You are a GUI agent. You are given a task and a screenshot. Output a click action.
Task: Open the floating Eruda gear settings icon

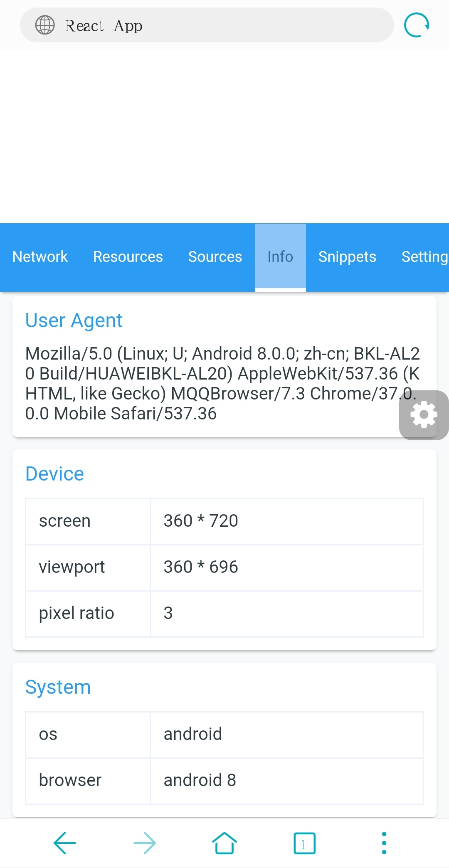pyautogui.click(x=424, y=414)
